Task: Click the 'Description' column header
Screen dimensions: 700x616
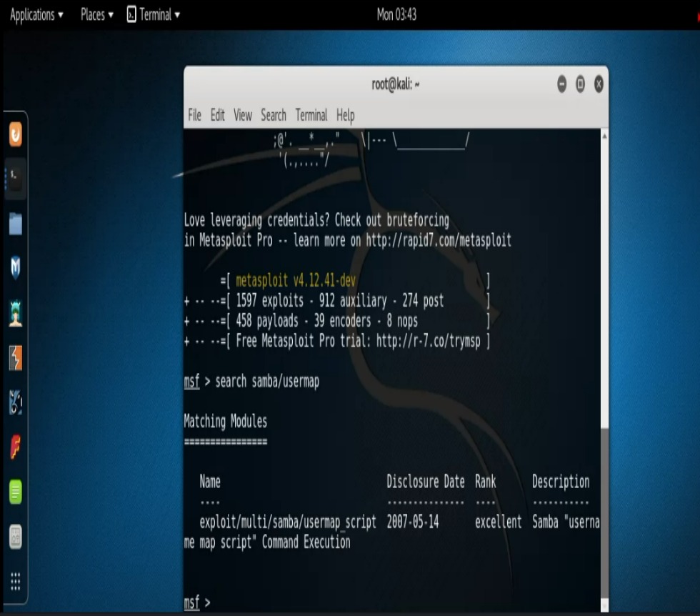Action: pos(561,482)
